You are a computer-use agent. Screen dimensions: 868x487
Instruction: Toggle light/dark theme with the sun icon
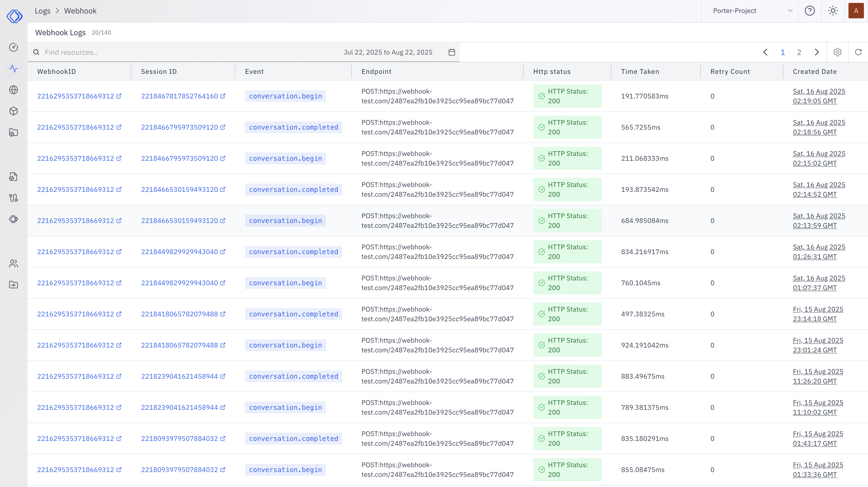click(833, 11)
